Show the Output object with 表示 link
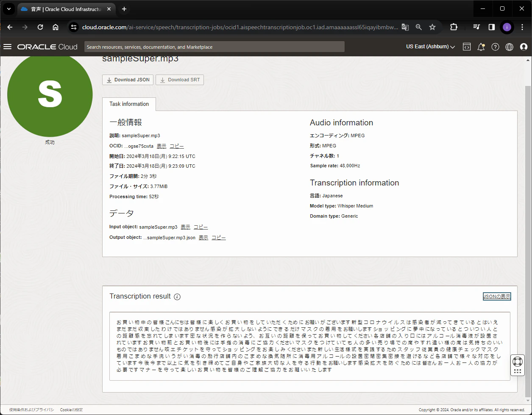The height and width of the screenshot is (415, 532). coord(203,238)
